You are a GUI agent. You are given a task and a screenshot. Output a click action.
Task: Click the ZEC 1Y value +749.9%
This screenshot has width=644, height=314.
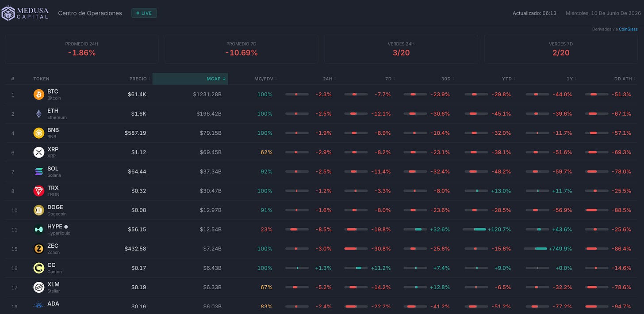pos(560,249)
